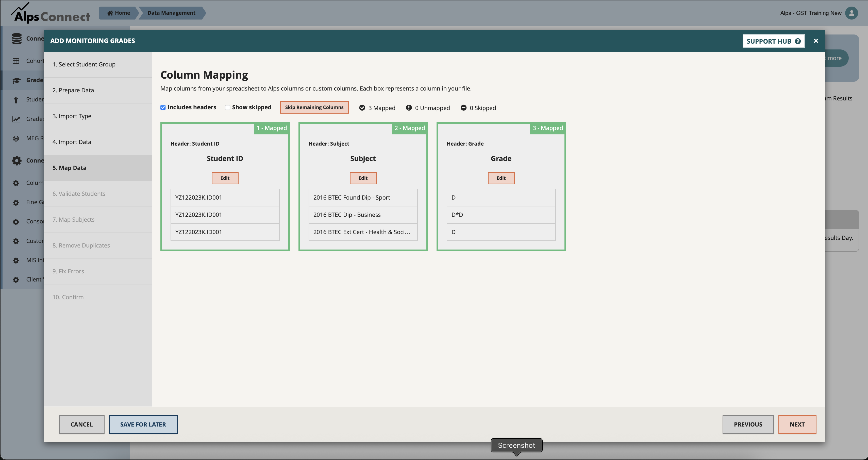This screenshot has width=868, height=460.
Task: Click the D*D grade sample cell
Action: pyautogui.click(x=501, y=215)
